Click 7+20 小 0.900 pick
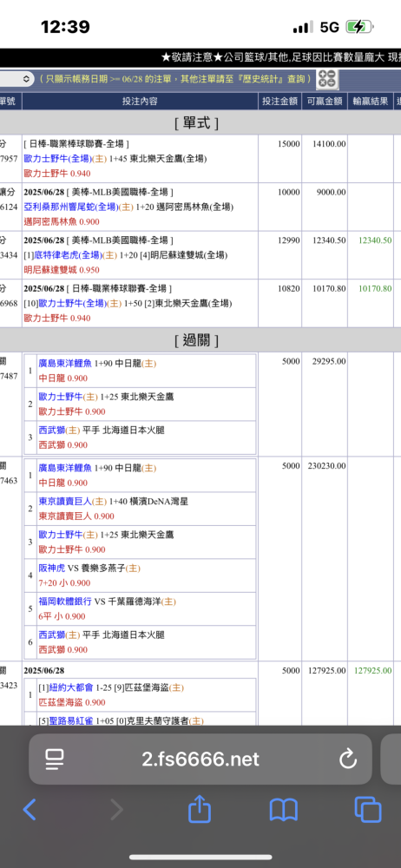This screenshot has height=868, width=401. click(x=64, y=583)
